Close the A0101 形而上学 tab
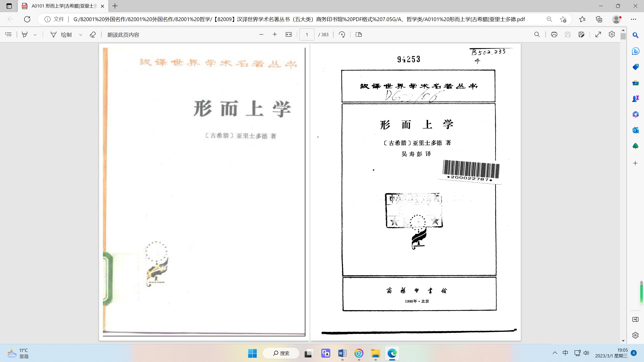Screen dimensions: 644x362 [x=102, y=6]
